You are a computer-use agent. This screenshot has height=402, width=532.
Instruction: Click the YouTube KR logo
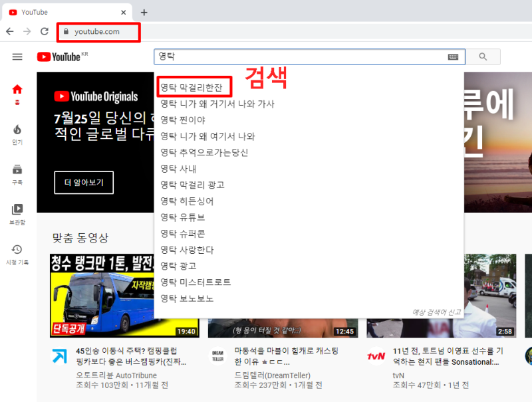[63, 56]
